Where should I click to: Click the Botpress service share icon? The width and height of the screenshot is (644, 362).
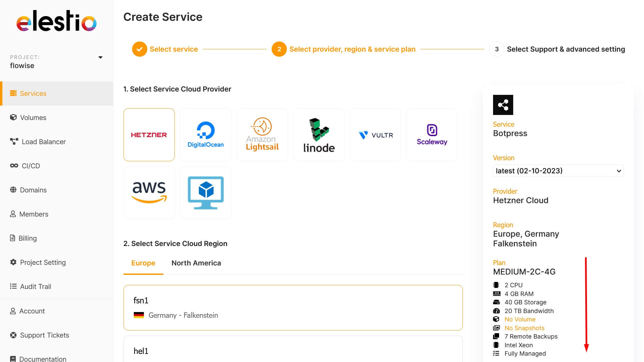[503, 105]
